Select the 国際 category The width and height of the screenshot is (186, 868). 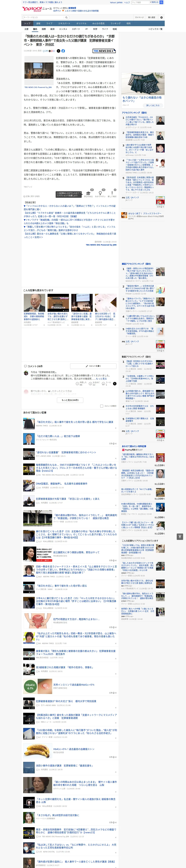click(x=44, y=29)
